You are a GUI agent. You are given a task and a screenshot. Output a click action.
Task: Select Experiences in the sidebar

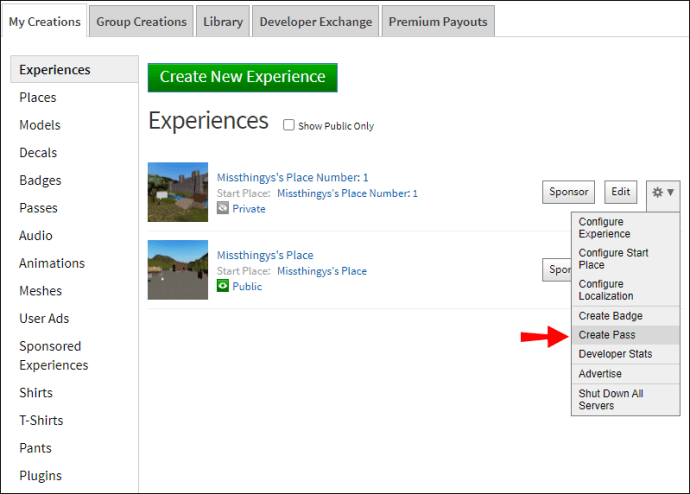coord(74,70)
